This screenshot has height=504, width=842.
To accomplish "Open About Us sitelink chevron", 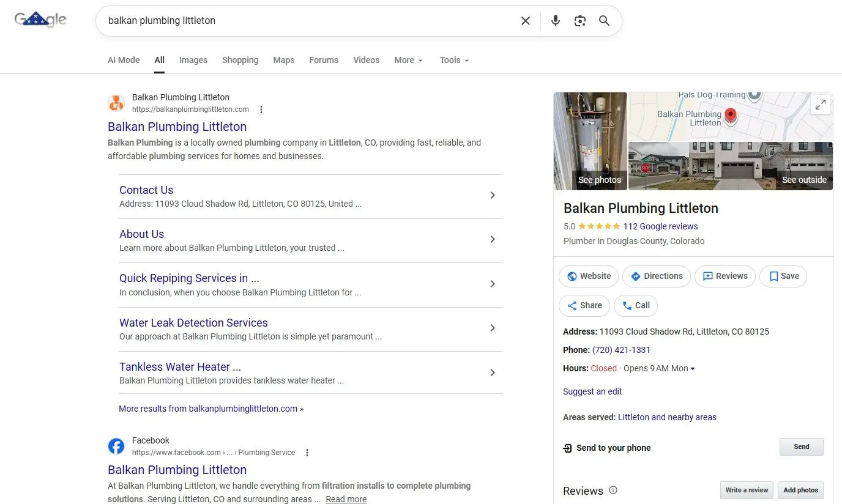I will (493, 239).
